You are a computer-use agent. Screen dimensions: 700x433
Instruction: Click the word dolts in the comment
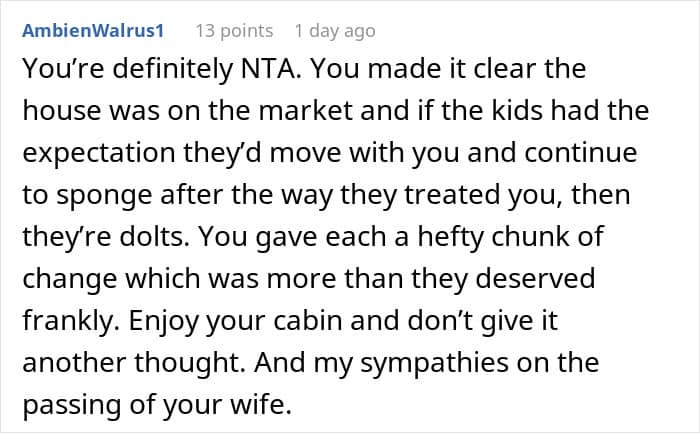point(154,236)
